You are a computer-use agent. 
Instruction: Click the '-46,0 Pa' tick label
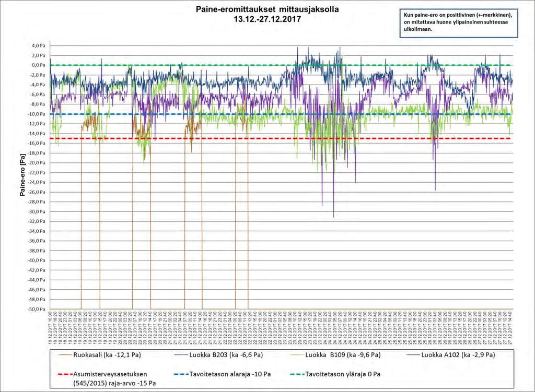coord(36,290)
